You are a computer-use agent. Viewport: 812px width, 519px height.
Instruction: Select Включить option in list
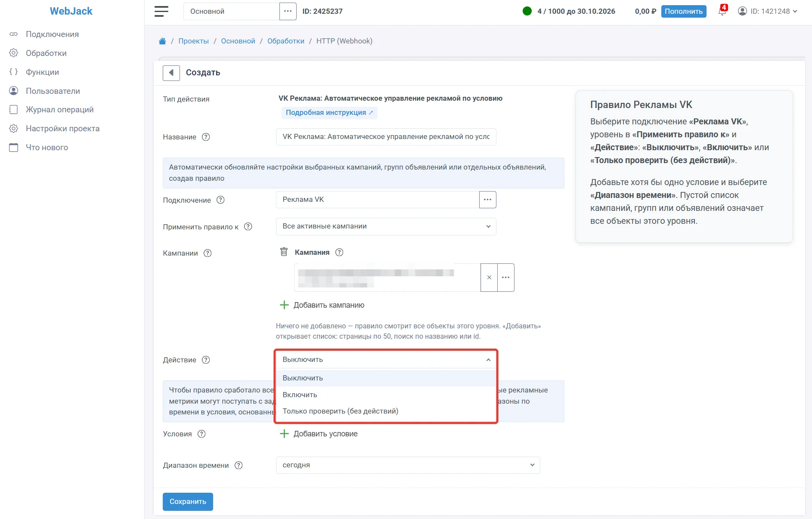click(x=386, y=395)
